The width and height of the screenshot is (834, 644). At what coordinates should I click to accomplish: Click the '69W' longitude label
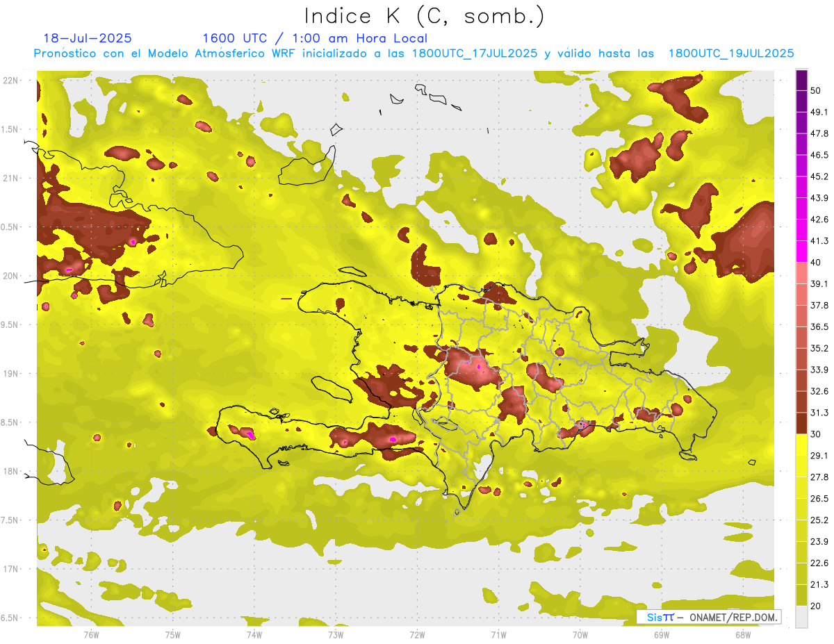coord(662,634)
